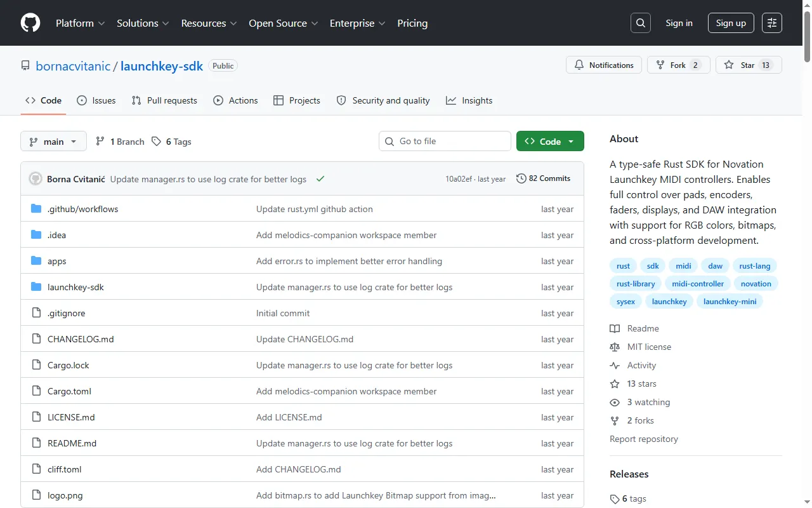
Task: Click the star icon in Star button
Action: tap(729, 65)
